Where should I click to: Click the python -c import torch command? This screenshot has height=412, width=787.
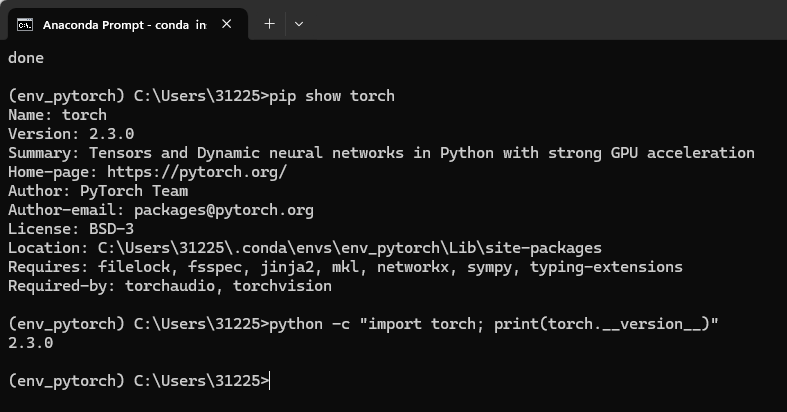[494, 324]
